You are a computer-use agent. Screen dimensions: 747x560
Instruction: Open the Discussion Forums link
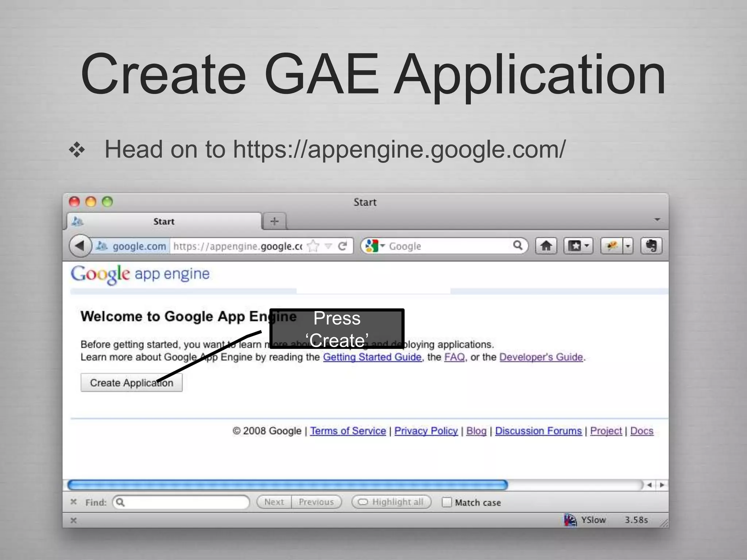point(538,431)
